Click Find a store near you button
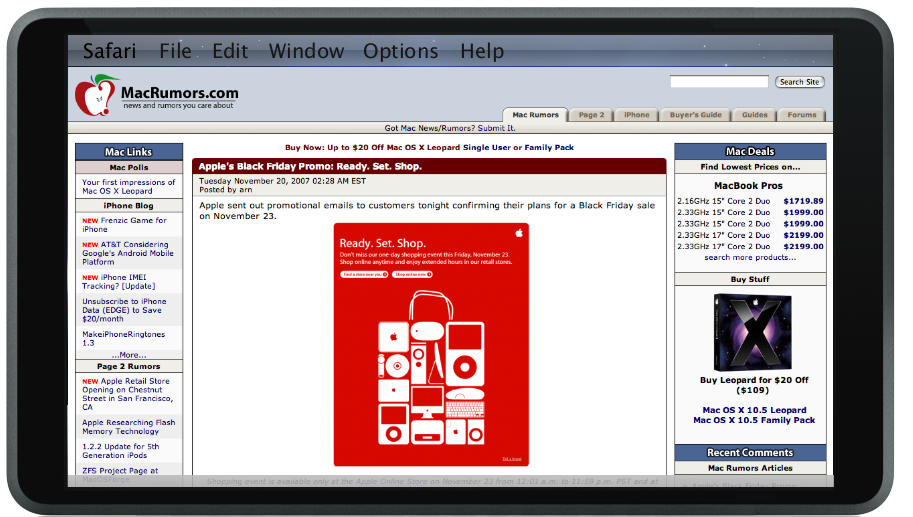 pyautogui.click(x=365, y=274)
